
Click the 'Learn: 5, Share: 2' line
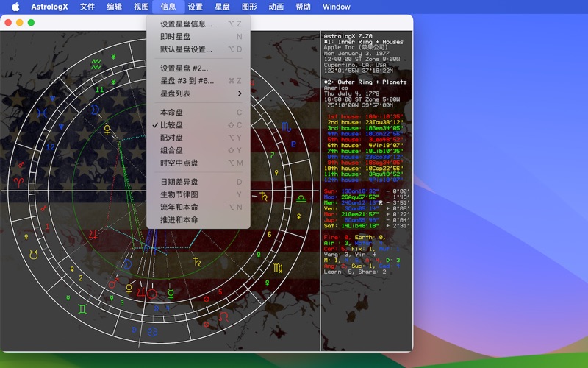[355, 272]
